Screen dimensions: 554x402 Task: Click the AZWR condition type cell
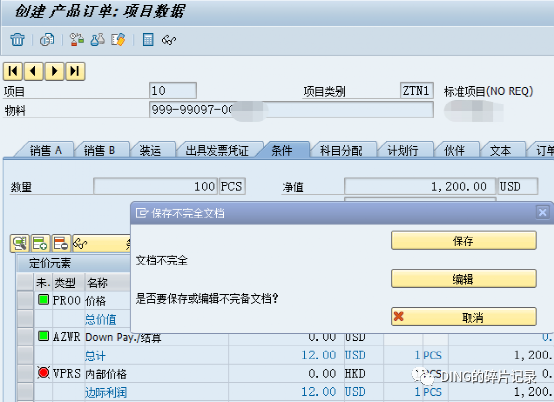tap(66, 337)
